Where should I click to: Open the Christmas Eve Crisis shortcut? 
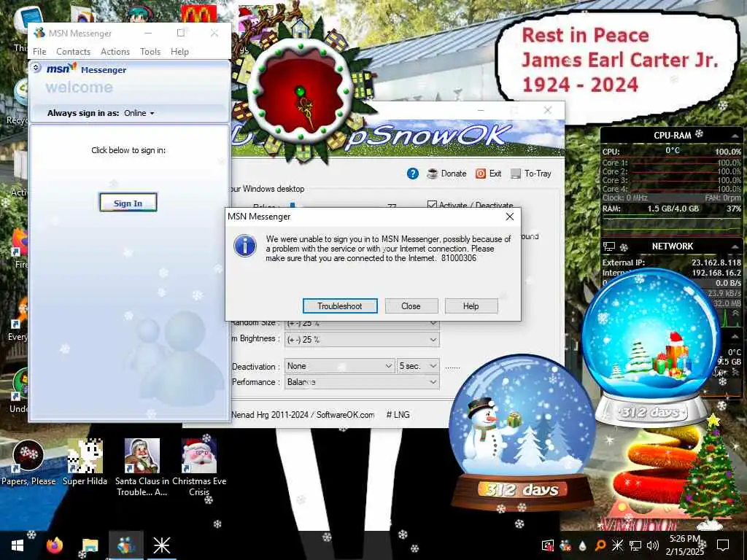(199, 467)
